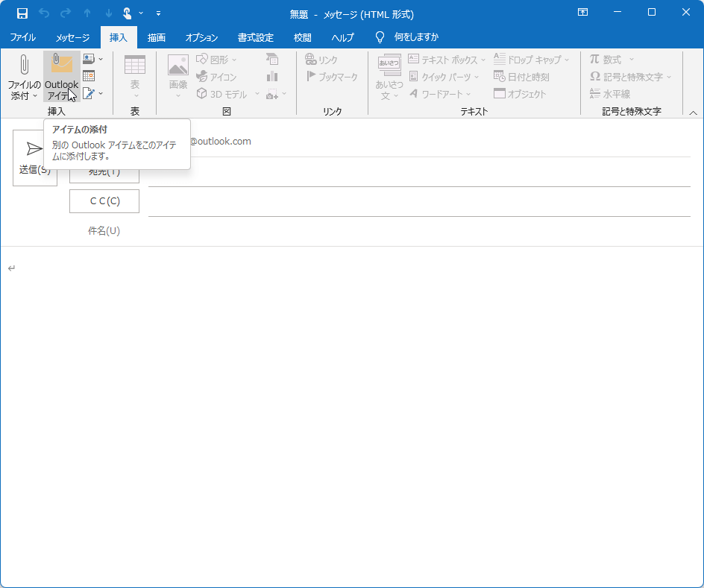Click the screenshot camera icon
The height and width of the screenshot is (588, 704).
(272, 94)
